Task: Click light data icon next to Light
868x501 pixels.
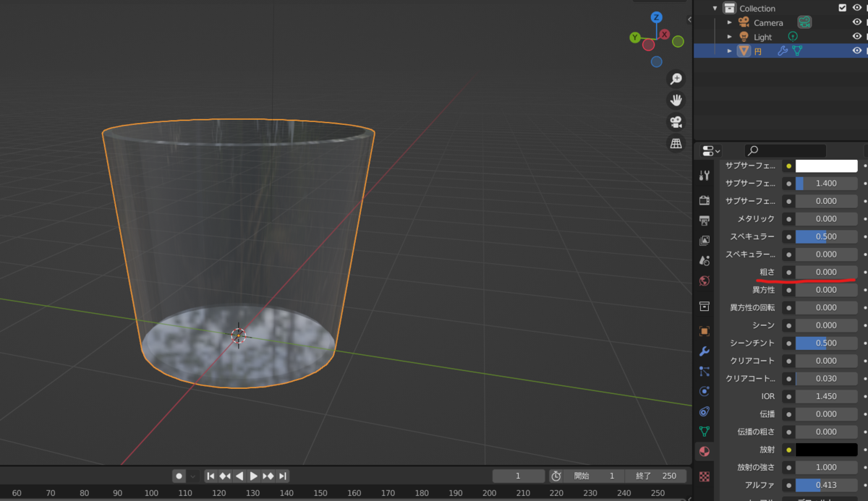Action: click(x=793, y=36)
